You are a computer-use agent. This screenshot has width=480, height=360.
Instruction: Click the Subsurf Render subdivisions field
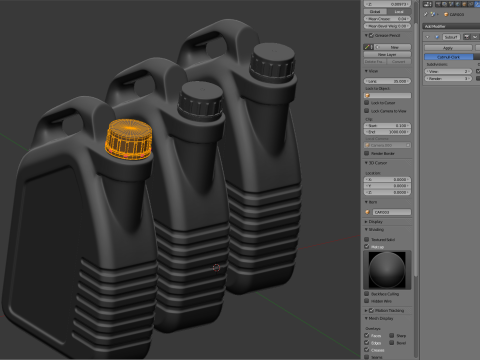click(x=448, y=79)
